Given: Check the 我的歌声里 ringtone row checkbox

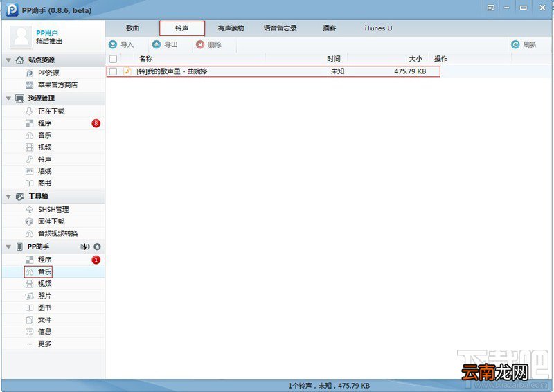Looking at the screenshot, I should (x=113, y=71).
